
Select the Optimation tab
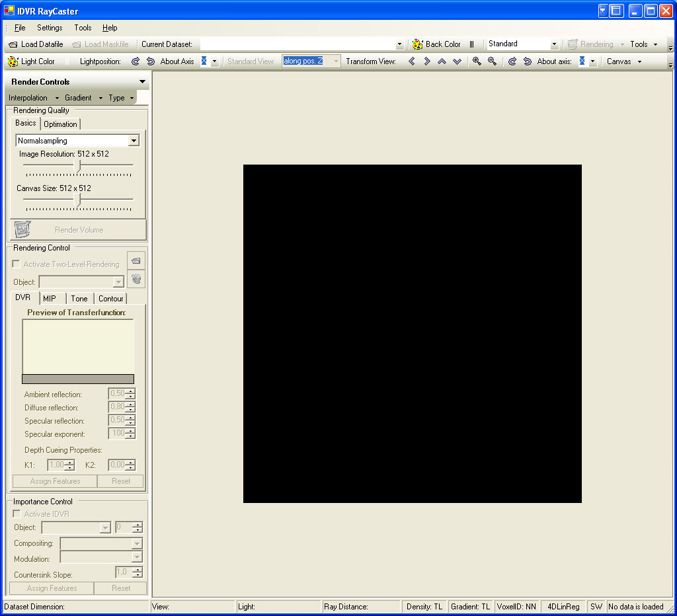click(x=61, y=124)
